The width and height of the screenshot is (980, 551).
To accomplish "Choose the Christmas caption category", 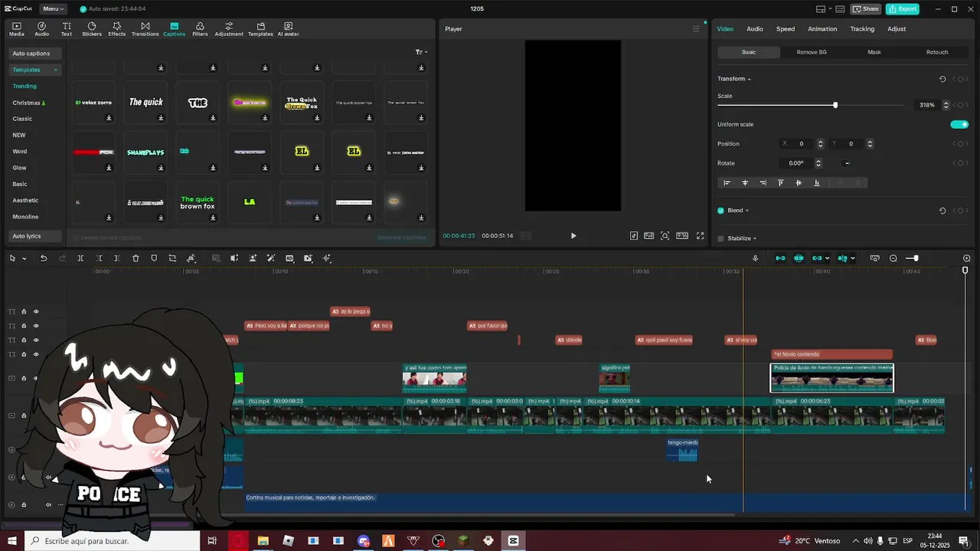I will pos(29,103).
